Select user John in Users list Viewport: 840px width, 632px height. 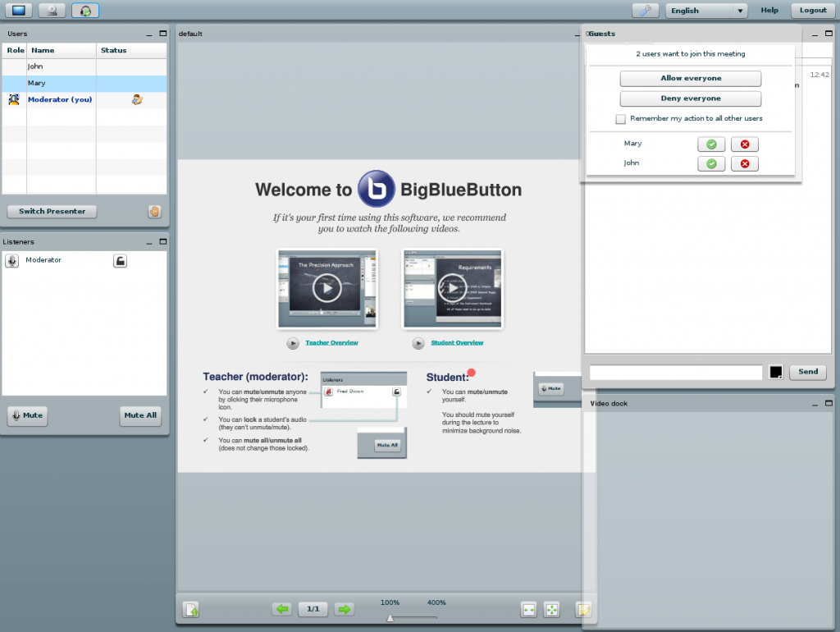84,66
